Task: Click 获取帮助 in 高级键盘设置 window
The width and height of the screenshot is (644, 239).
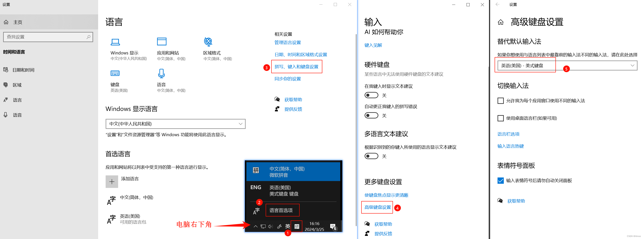Action: point(516,201)
